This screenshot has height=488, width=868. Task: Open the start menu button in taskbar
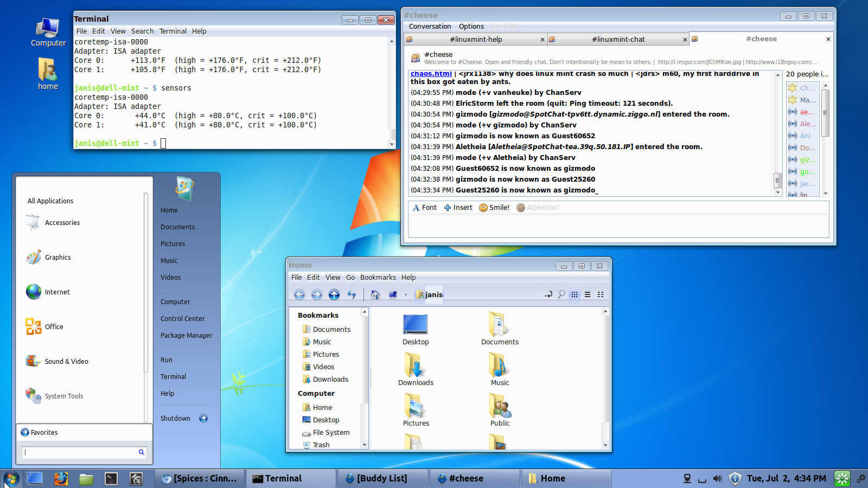[x=11, y=478]
